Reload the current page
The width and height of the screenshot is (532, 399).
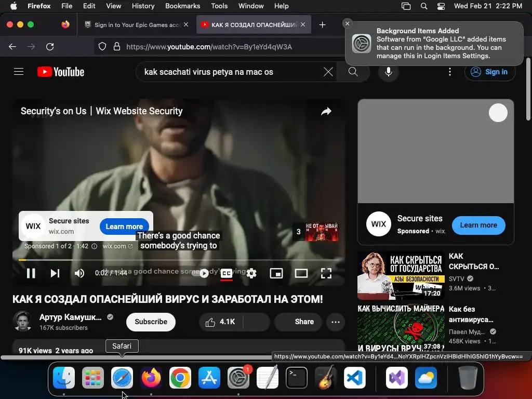50,46
